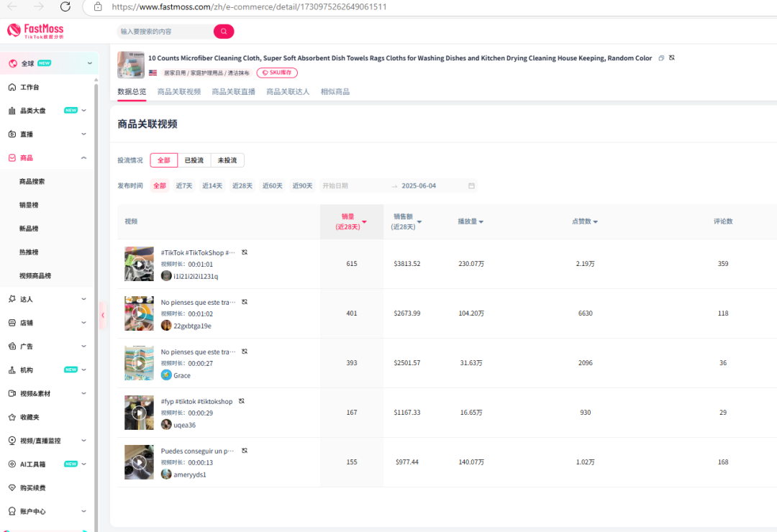This screenshot has width=777, height=532.
Task: Select 已投流 filter option
Action: click(x=194, y=160)
